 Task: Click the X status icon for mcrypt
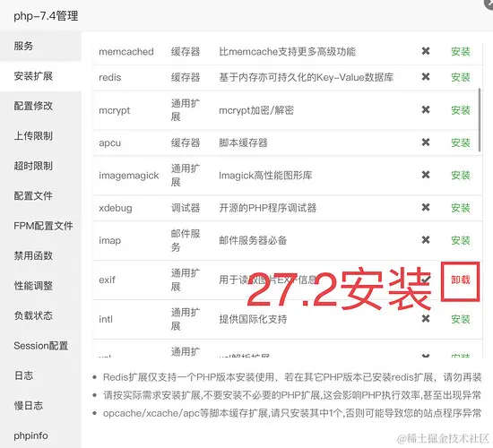click(426, 109)
